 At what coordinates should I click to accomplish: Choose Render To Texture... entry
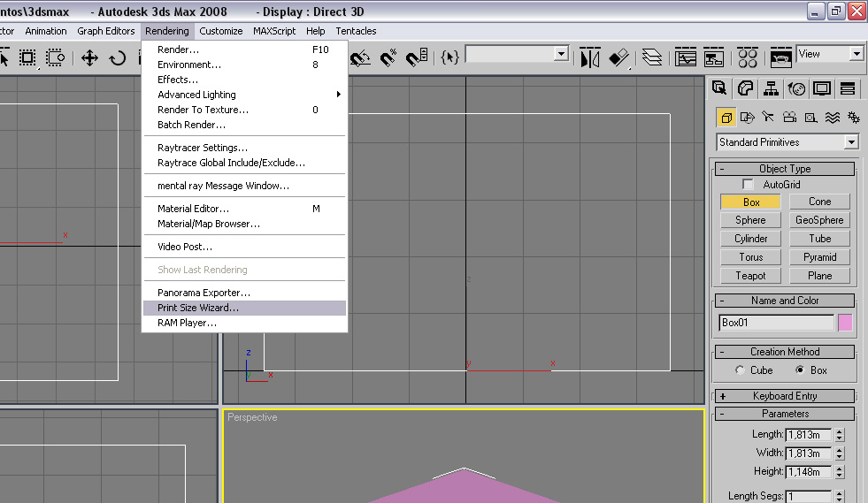click(x=244, y=110)
